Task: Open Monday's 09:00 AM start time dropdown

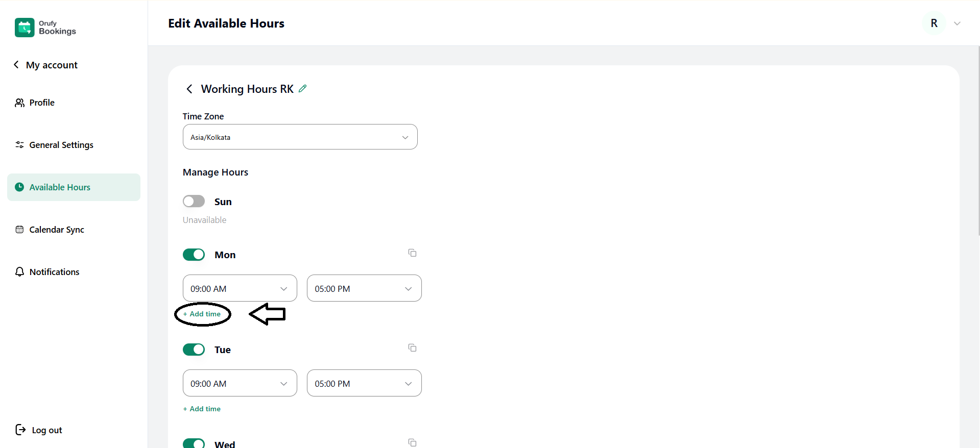Action: tap(240, 289)
